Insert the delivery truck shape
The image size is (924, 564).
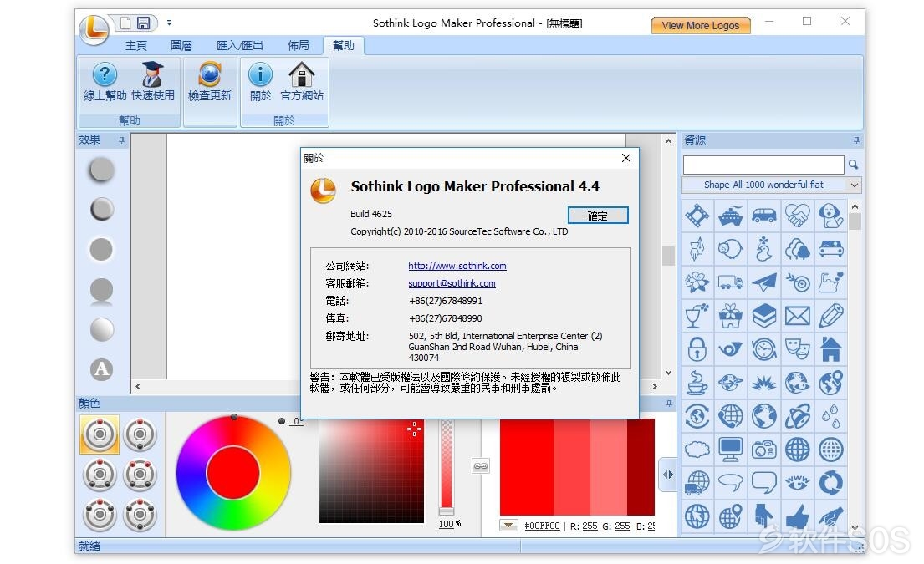(731, 282)
